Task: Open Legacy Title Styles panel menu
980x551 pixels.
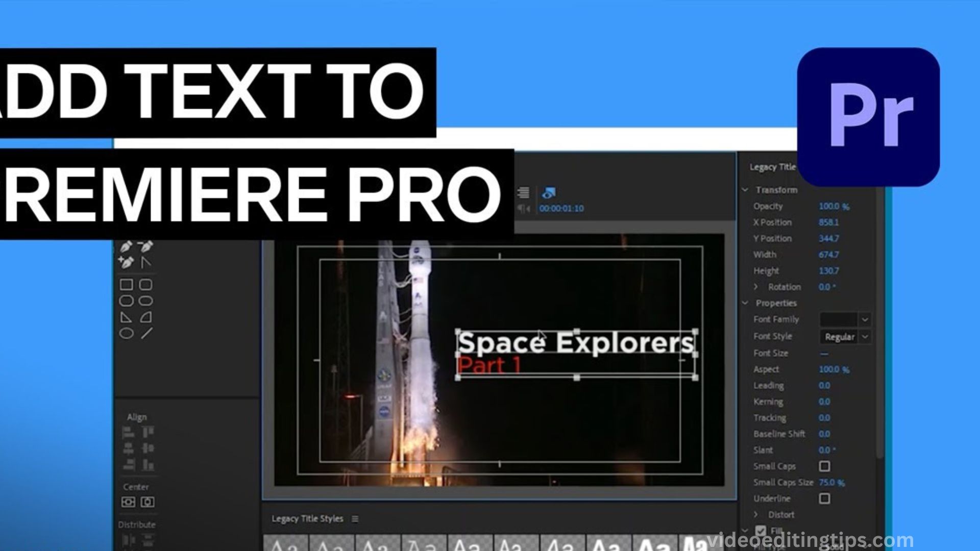Action: 355,519
